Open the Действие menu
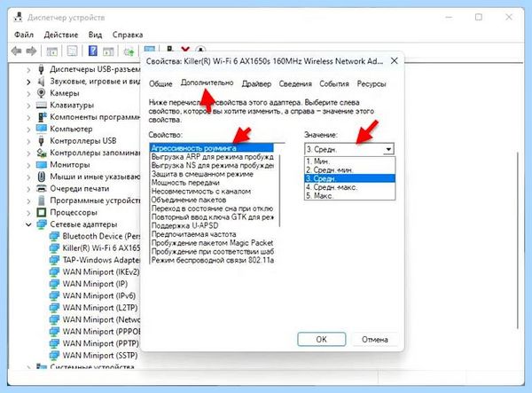 point(61,35)
